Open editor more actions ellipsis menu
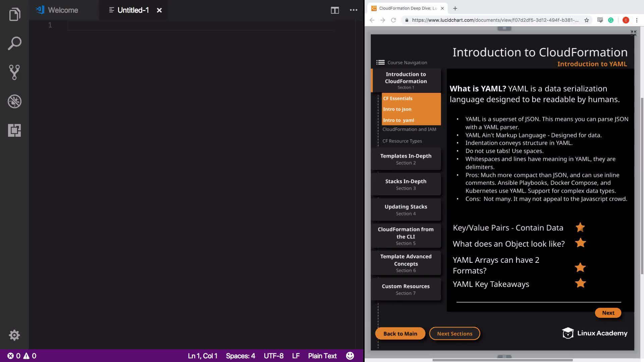This screenshot has height=362, width=644. [x=354, y=10]
